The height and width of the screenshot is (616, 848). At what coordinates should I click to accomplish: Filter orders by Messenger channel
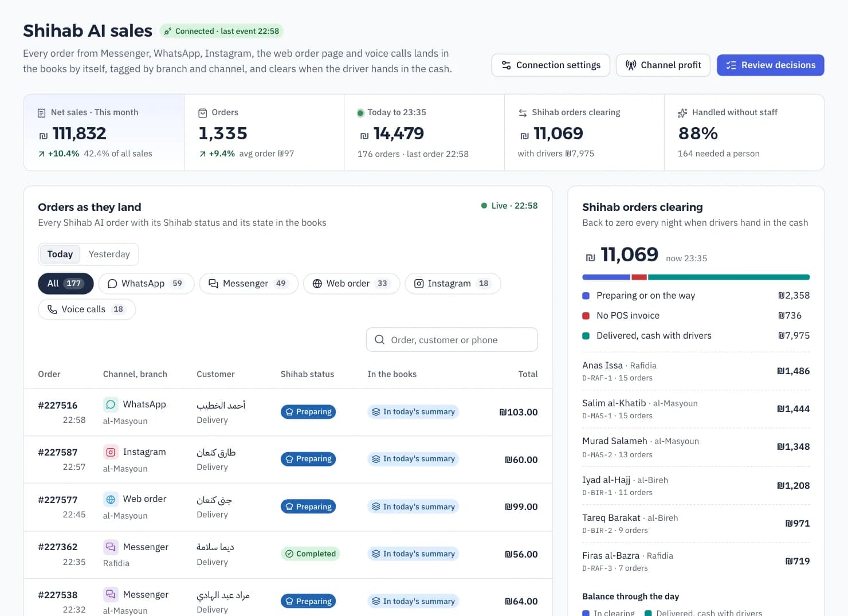click(249, 284)
